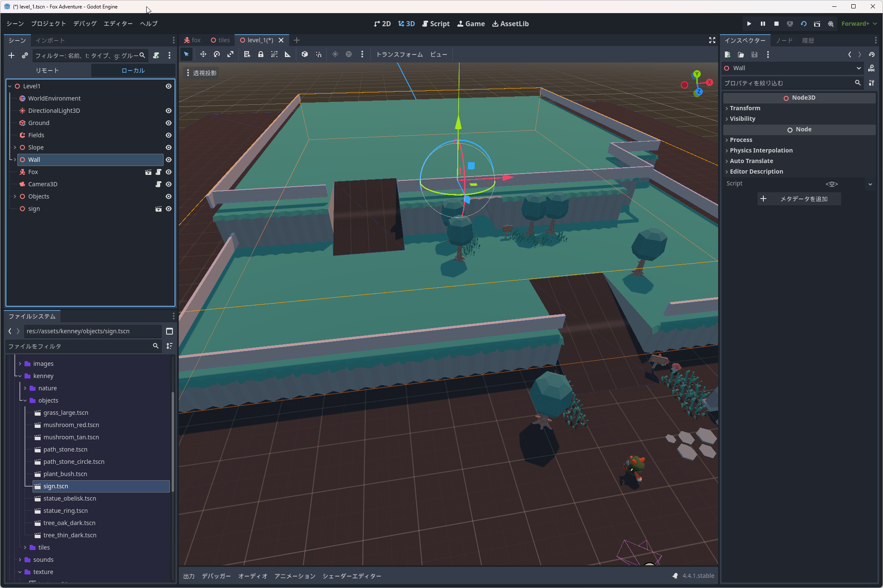Click the ファイルをフィルタ search field
Image resolution: width=883 pixels, height=588 pixels.
click(x=78, y=346)
